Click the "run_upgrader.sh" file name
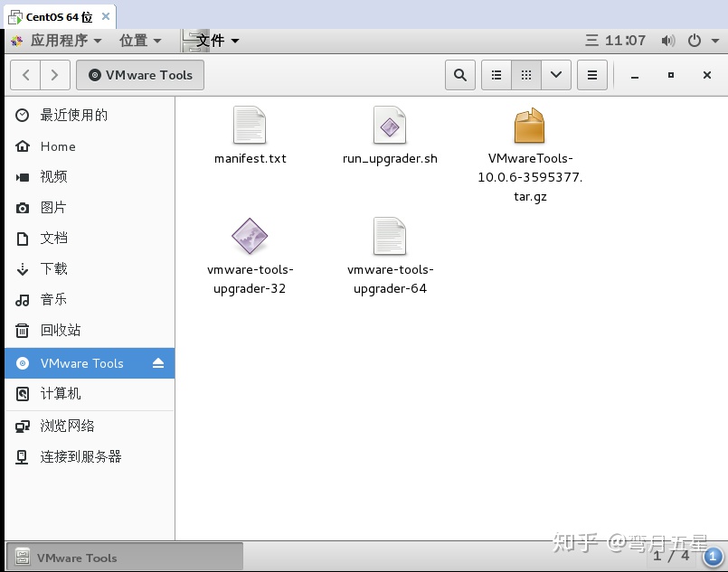The width and height of the screenshot is (728, 572). coord(390,159)
